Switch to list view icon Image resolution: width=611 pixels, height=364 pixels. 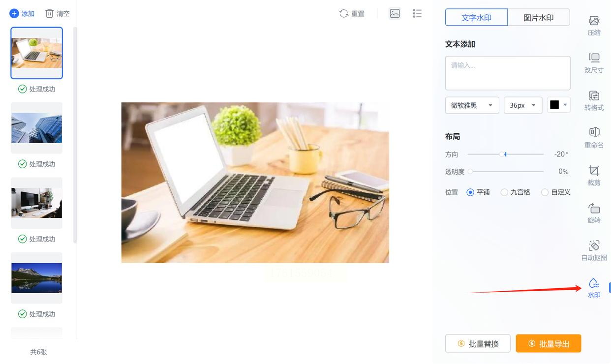point(417,13)
